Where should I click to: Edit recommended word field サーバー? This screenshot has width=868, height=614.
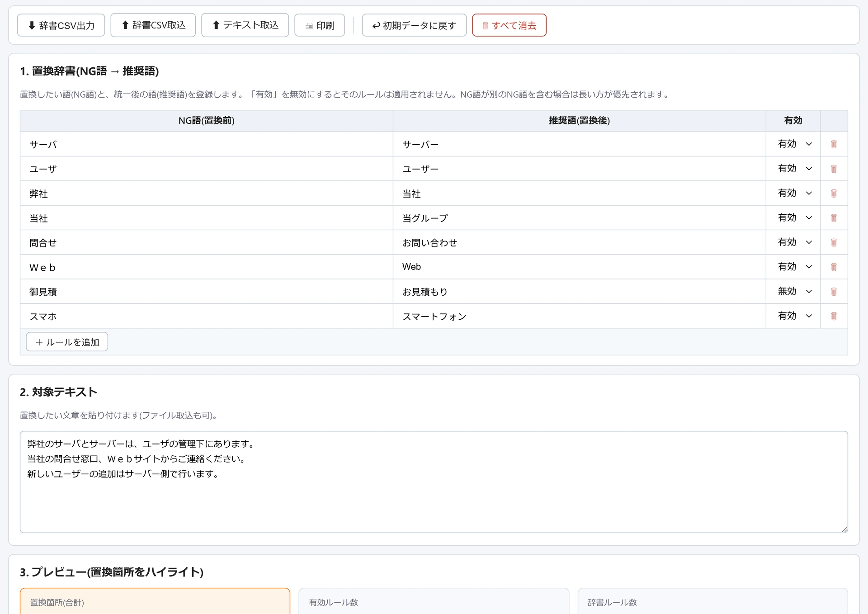(x=579, y=144)
